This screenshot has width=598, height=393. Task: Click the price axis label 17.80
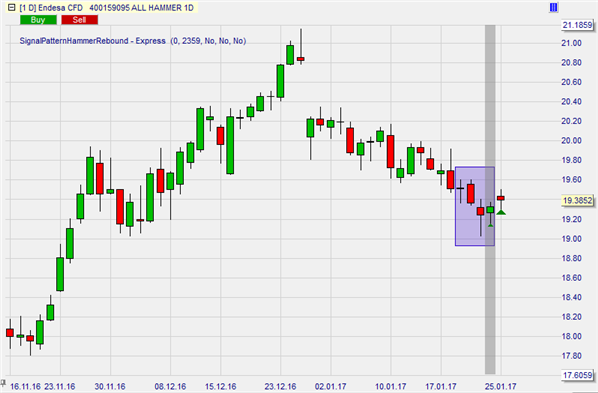tap(571, 356)
